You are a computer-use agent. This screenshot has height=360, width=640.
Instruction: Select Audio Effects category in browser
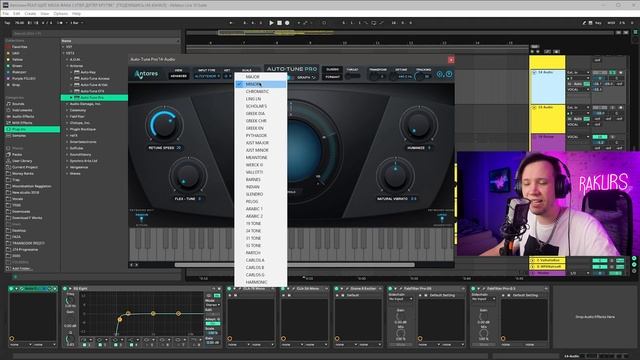tap(32, 116)
